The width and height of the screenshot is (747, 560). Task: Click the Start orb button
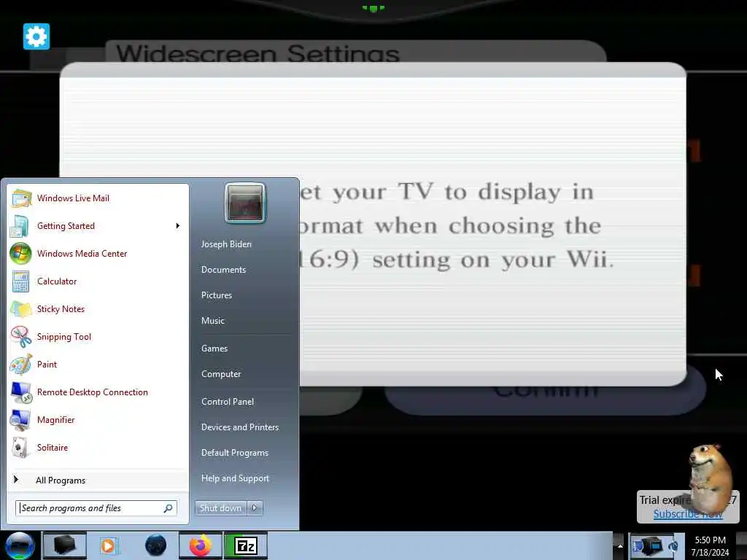click(20, 545)
